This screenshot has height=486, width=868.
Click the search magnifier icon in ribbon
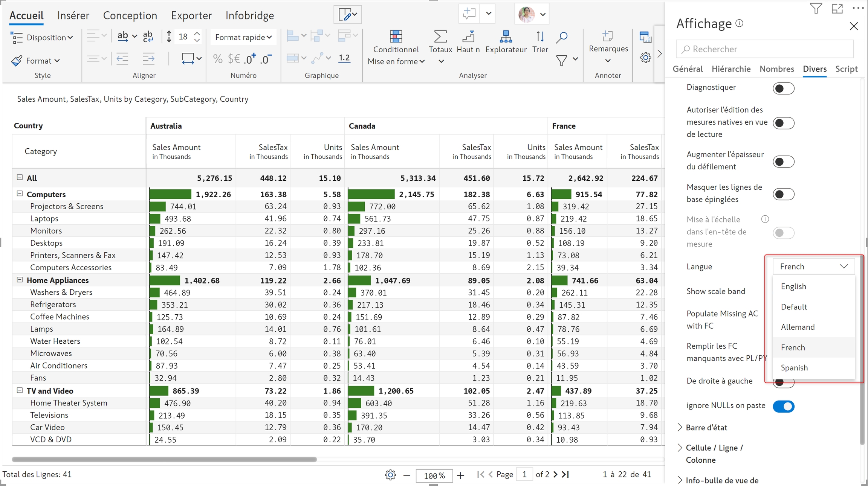click(562, 37)
